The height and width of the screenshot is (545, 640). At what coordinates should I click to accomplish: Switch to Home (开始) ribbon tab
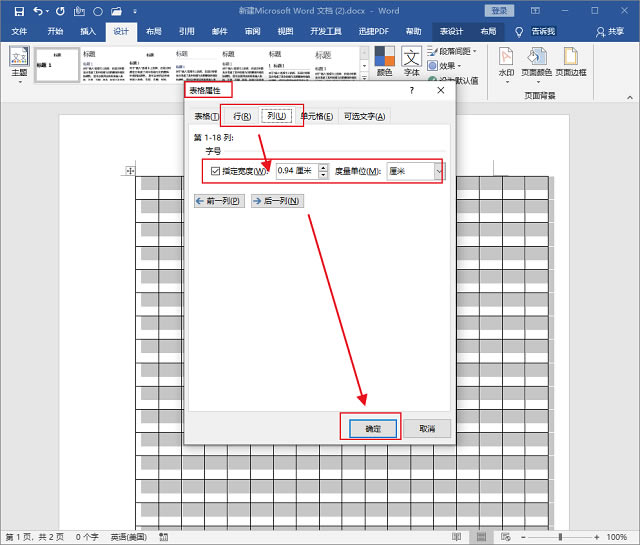pos(55,31)
